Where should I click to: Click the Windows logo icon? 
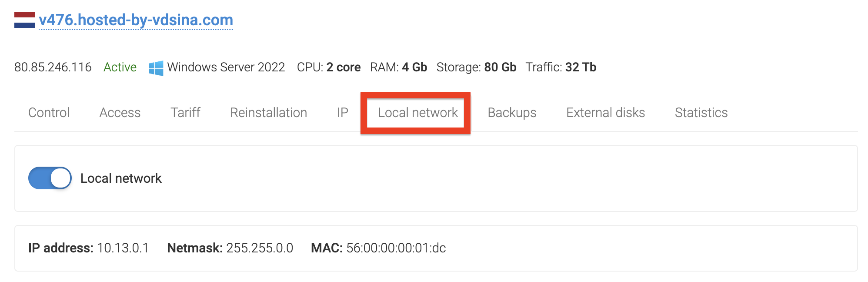[156, 68]
